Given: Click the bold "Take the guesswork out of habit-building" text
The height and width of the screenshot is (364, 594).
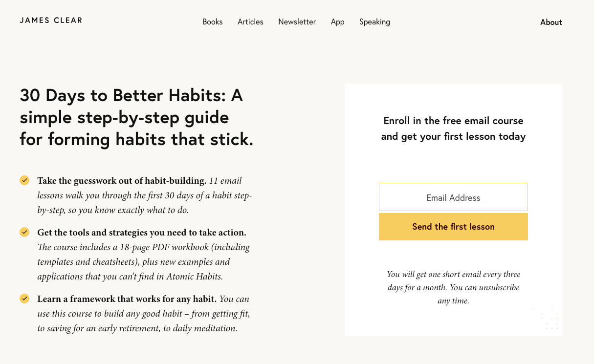Looking at the screenshot, I should point(122,181).
